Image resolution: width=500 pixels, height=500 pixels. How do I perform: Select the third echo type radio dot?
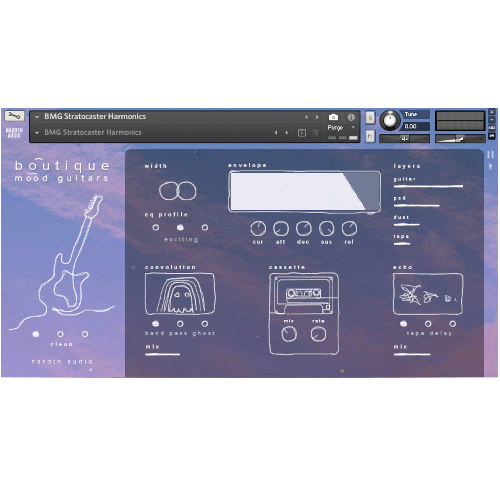click(x=453, y=324)
